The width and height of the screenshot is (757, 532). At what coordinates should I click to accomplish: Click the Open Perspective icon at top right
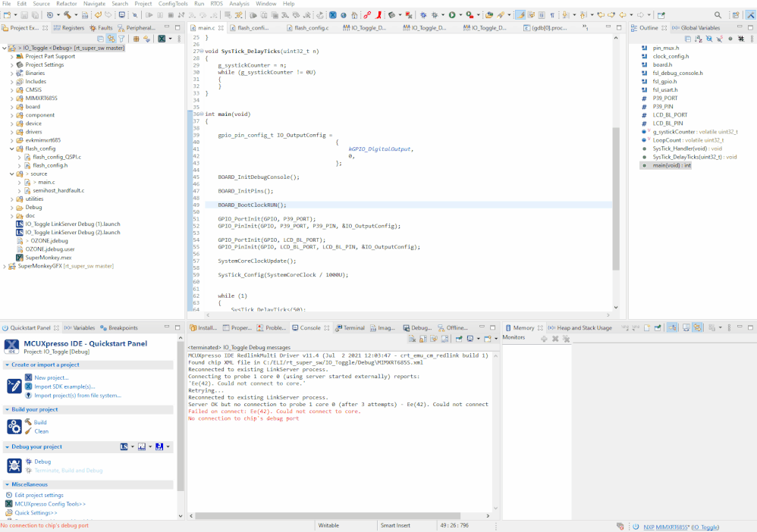coord(736,15)
